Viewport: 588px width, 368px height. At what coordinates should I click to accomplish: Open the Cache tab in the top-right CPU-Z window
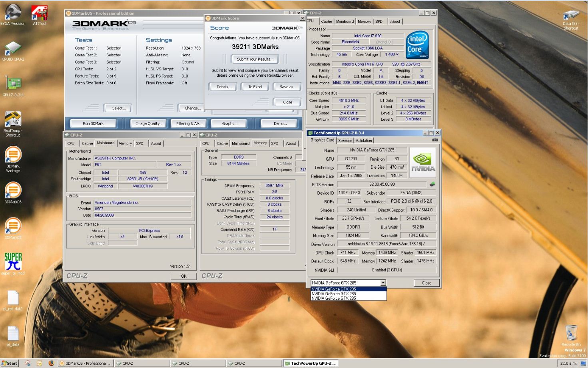coord(327,22)
